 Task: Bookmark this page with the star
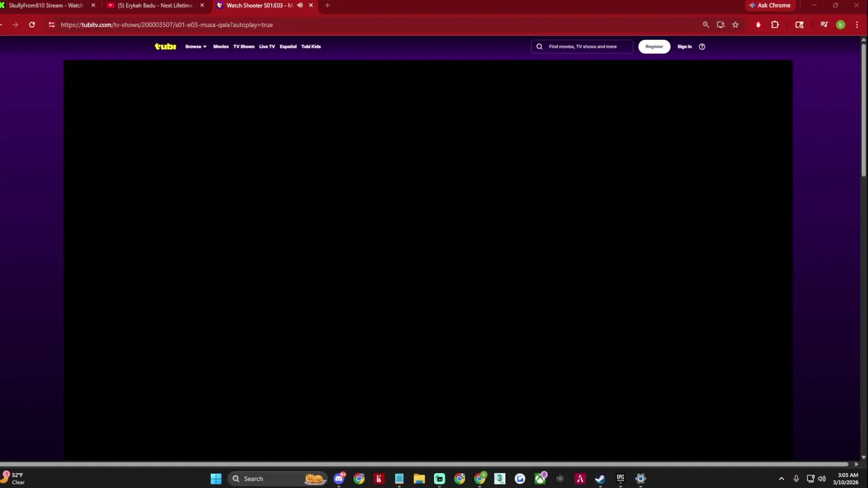[735, 25]
